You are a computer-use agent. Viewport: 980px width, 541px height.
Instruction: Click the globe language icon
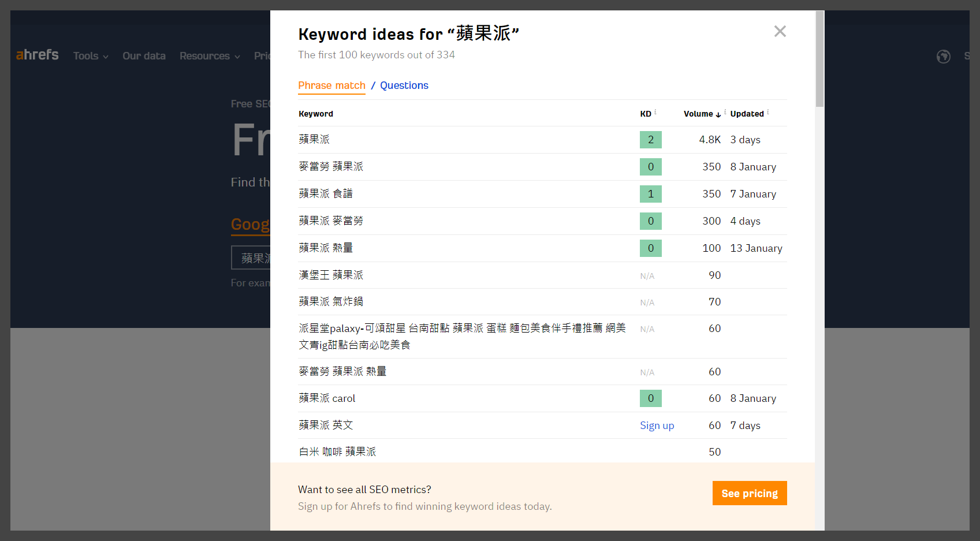943,57
